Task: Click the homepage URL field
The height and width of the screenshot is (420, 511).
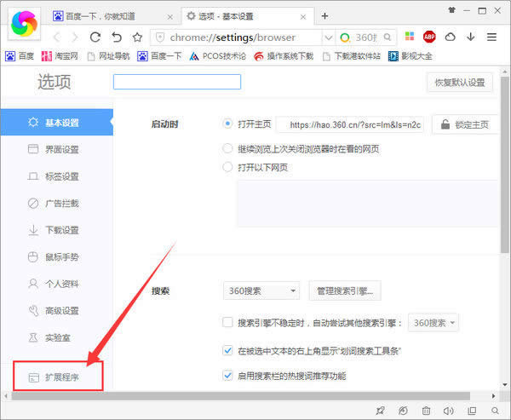Action: tap(350, 124)
